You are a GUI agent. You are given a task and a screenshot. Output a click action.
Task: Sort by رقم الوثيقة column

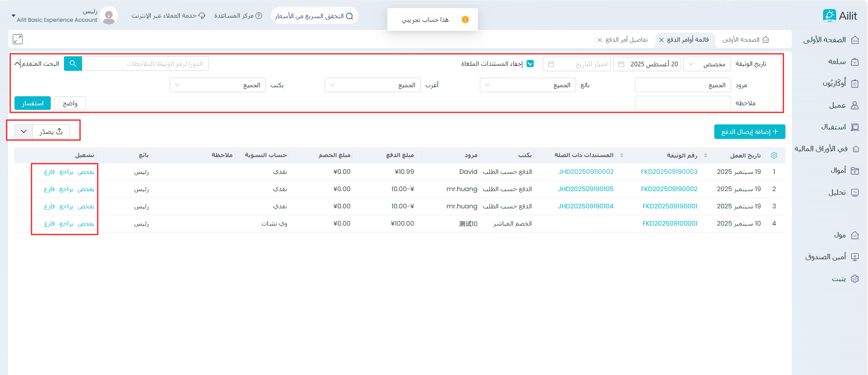click(705, 155)
